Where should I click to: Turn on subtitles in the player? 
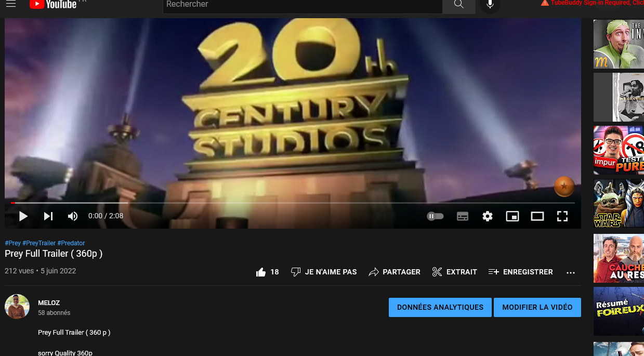point(463,216)
